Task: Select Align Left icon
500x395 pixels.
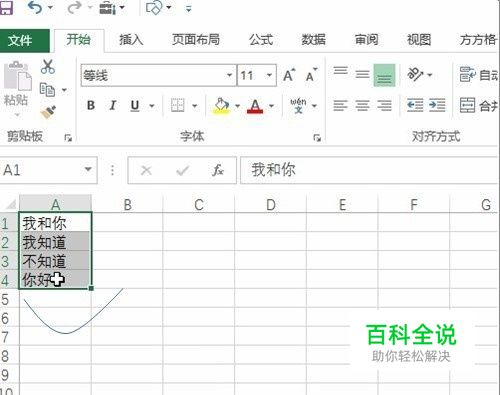Action: (x=340, y=105)
